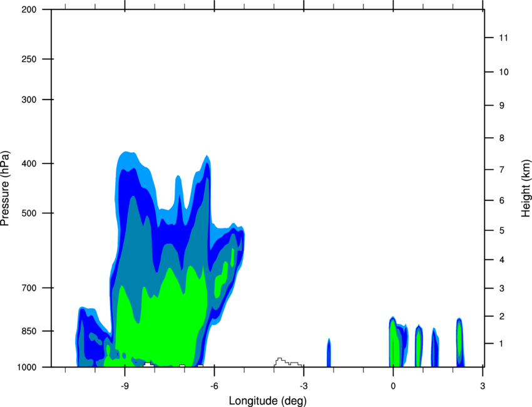Select the 400 pressure tick label
This screenshot has width=532, height=407.
point(29,163)
